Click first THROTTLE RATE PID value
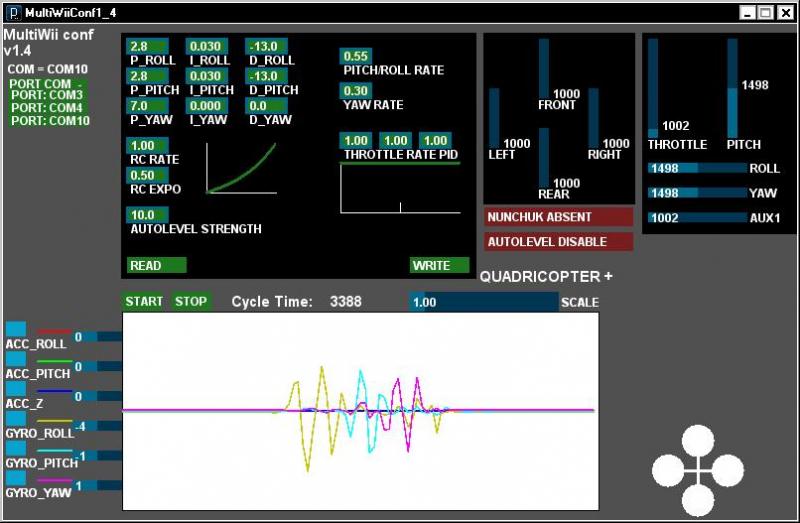800x523 pixels. (356, 140)
